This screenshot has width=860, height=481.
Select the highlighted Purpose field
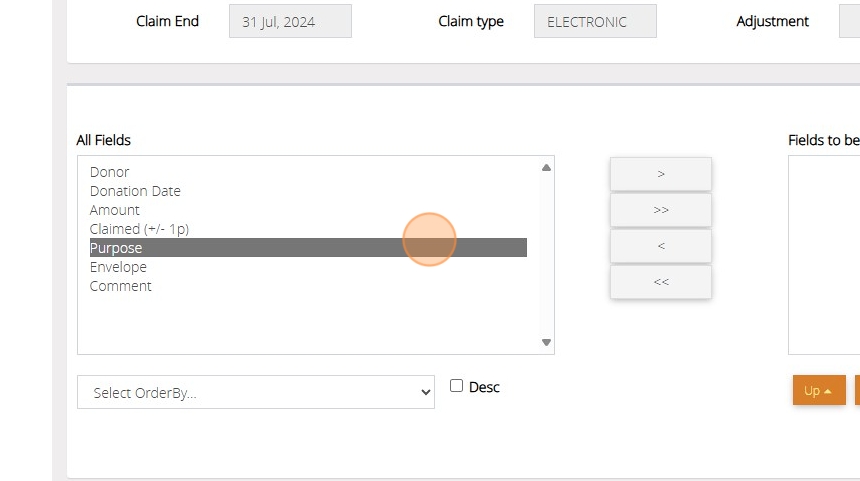[x=116, y=248]
